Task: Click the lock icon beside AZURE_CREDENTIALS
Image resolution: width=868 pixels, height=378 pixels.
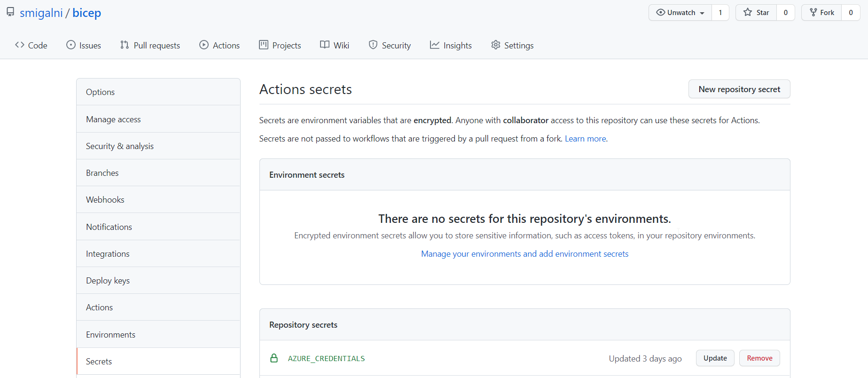Action: point(274,358)
